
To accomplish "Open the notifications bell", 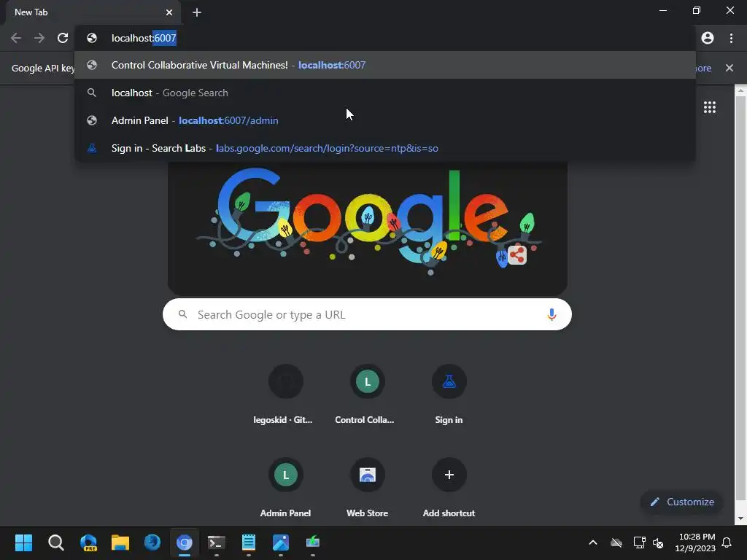I will click(x=727, y=542).
